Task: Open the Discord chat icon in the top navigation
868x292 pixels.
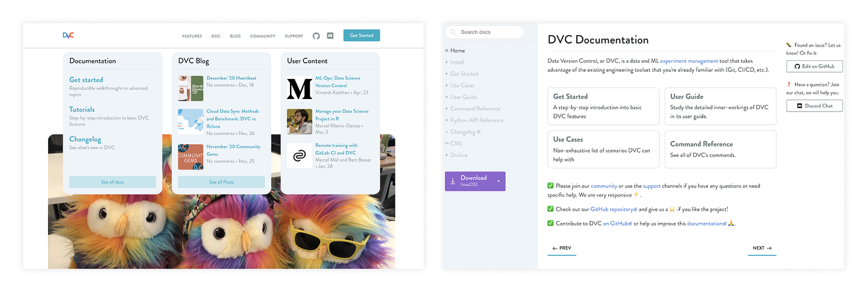Action: click(x=330, y=36)
